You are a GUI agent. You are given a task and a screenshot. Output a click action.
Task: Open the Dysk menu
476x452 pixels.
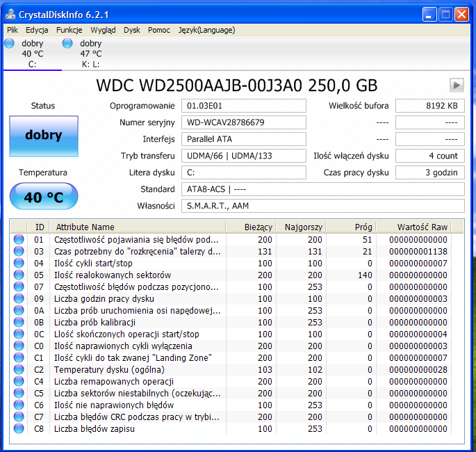pos(132,30)
